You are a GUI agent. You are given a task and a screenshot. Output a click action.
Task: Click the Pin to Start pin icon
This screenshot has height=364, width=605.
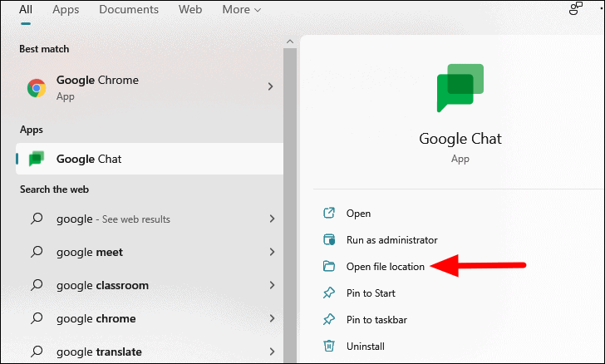tap(329, 293)
